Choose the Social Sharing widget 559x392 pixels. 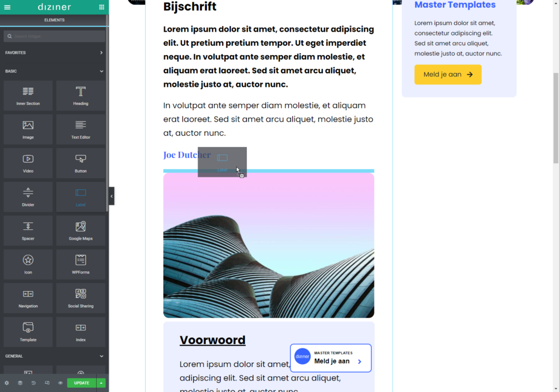81,299
